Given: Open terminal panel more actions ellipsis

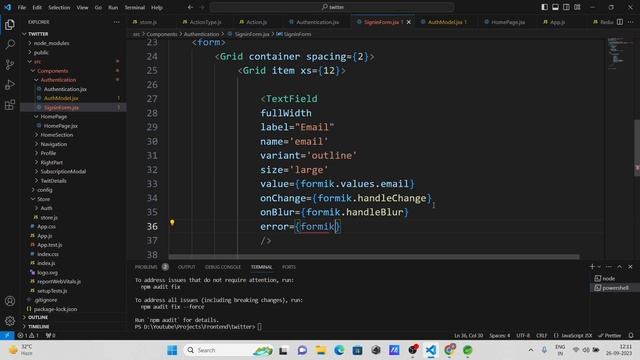Looking at the screenshot, I should pyautogui.click(x=609, y=267).
